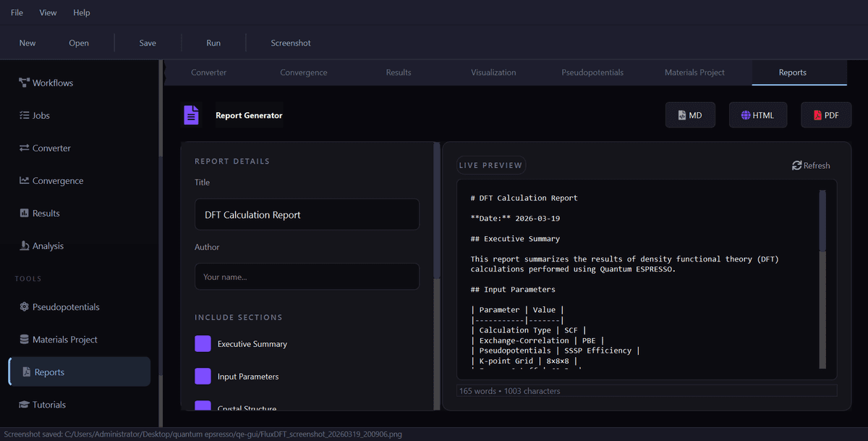868x441 pixels.
Task: Toggle the Input Parameters checkbox
Action: (x=203, y=377)
